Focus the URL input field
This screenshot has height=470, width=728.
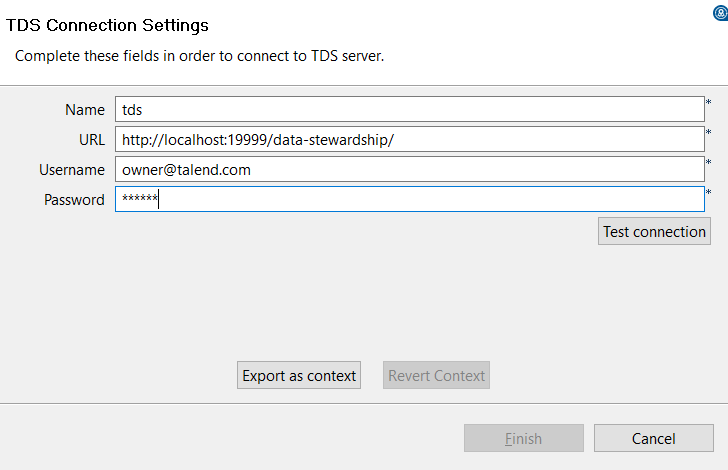tap(410, 139)
